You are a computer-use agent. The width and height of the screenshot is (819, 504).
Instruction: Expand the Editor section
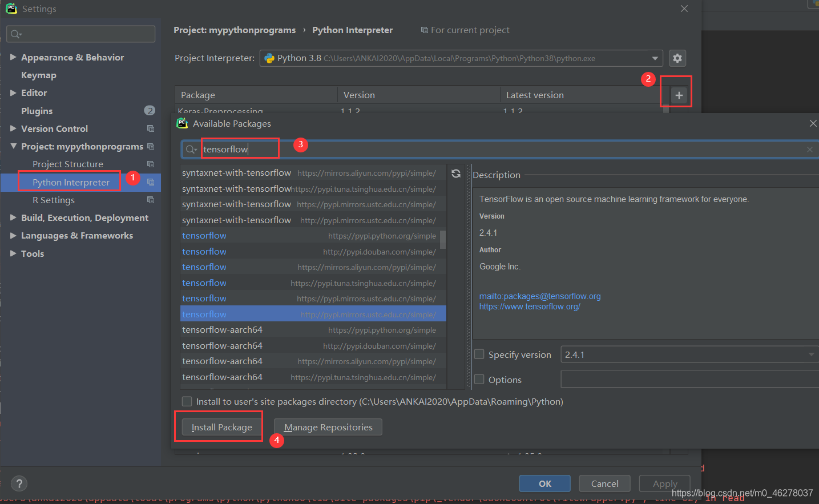point(13,92)
